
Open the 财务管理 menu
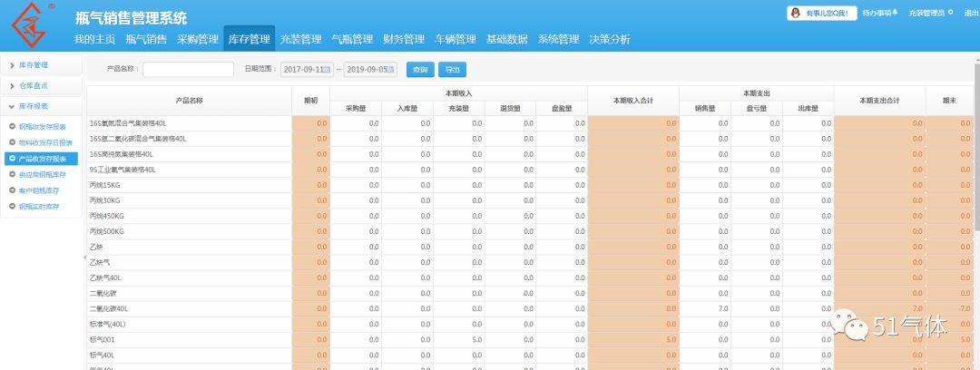(x=404, y=39)
